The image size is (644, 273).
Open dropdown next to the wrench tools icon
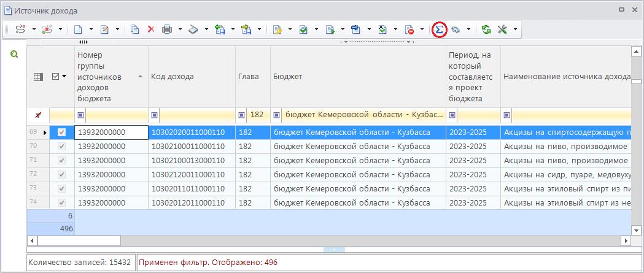(x=515, y=29)
